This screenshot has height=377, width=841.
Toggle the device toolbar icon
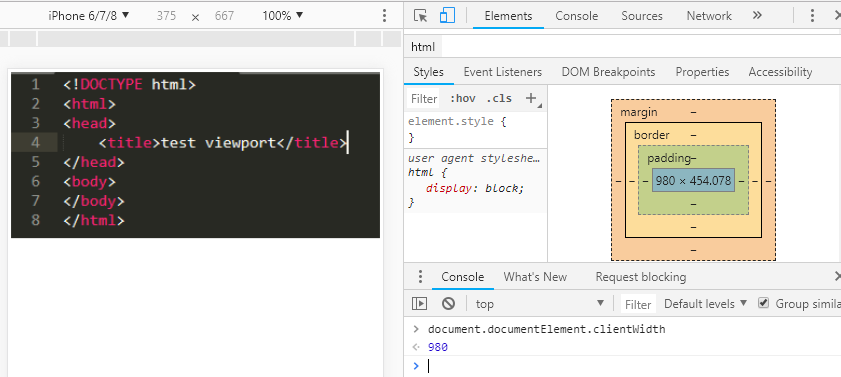447,16
